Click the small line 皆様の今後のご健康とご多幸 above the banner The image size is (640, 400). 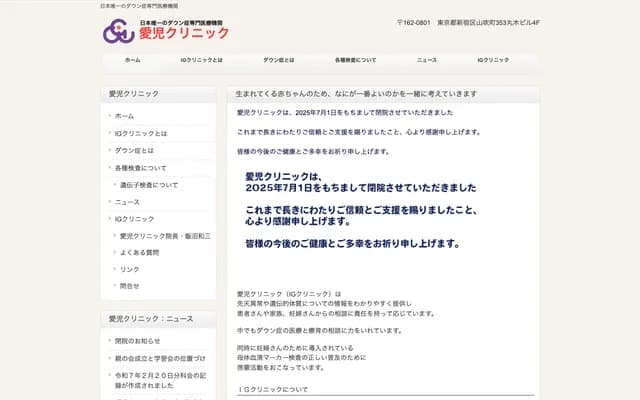coord(313,152)
